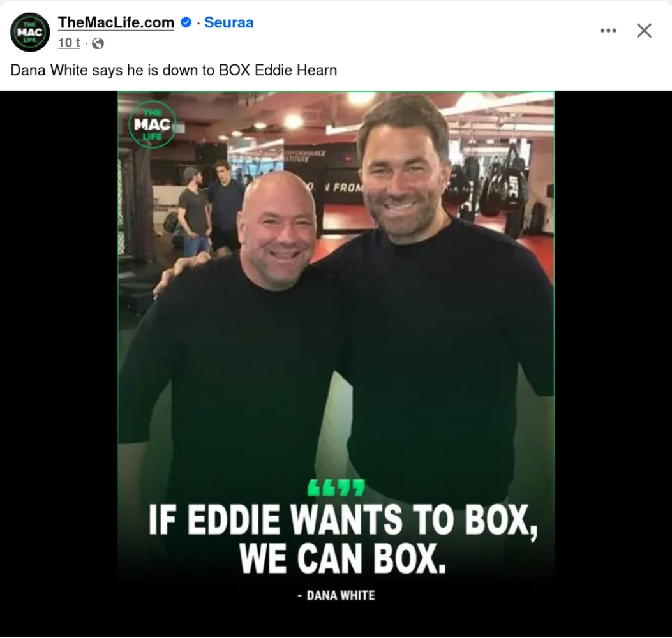This screenshot has width=672, height=638.
Task: Click the black area left of photo
Action: click(x=59, y=364)
